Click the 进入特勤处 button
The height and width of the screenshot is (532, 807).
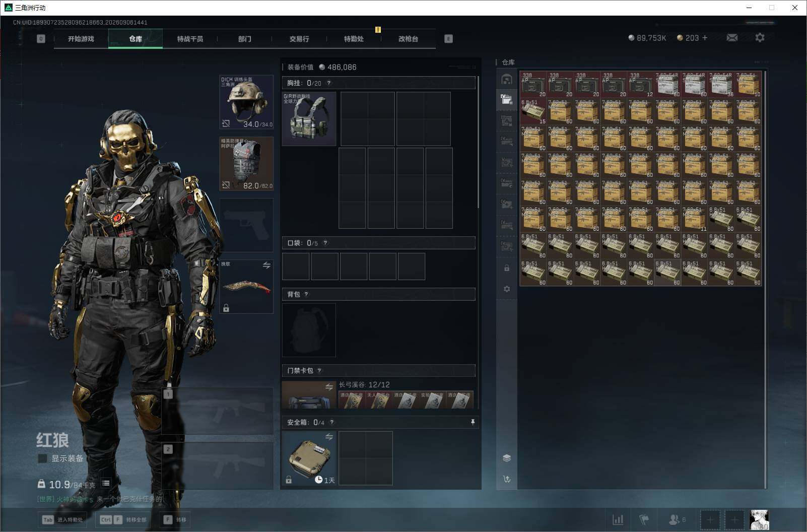coord(63,519)
